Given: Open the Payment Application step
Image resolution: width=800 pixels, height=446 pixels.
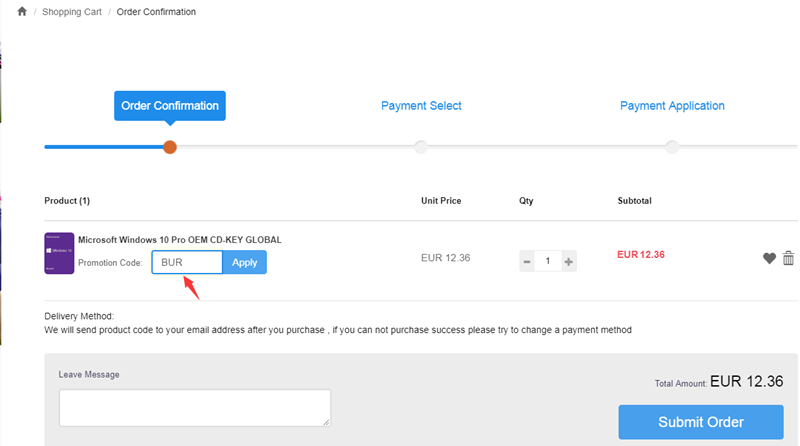Looking at the screenshot, I should [x=672, y=105].
